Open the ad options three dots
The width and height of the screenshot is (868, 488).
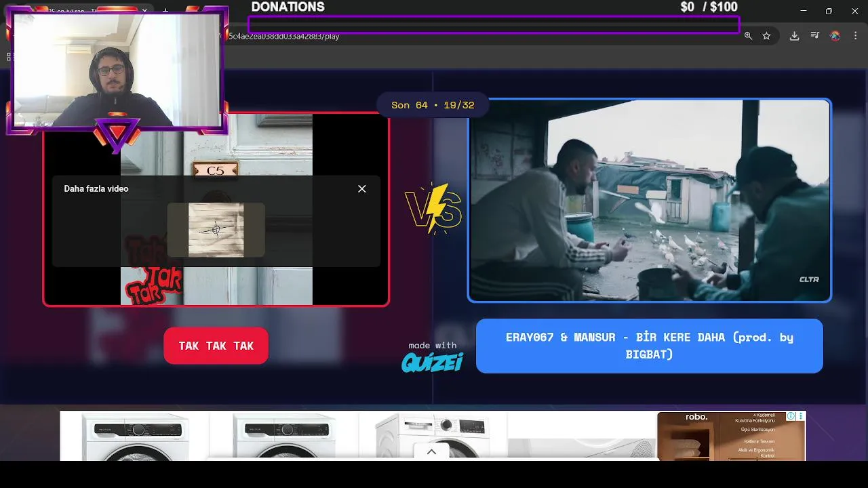pos(801,416)
